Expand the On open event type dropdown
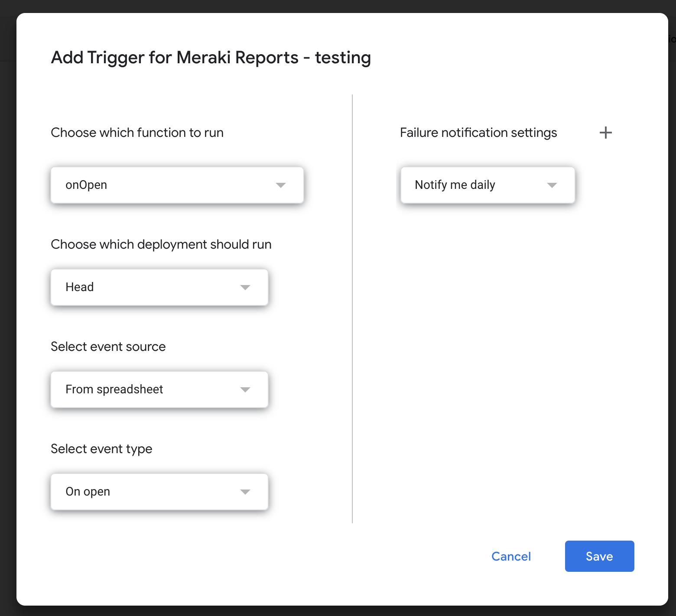Viewport: 676px width, 616px height. 159,492
